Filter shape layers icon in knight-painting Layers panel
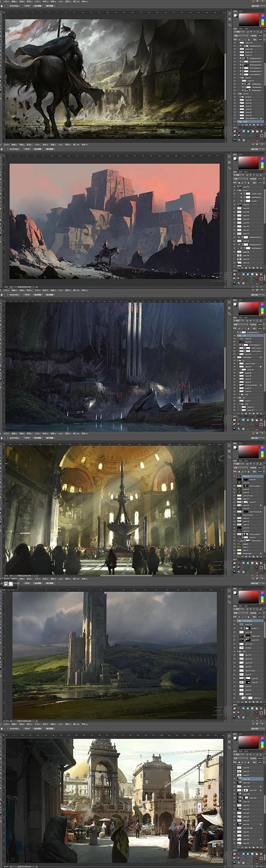 (x=258, y=32)
